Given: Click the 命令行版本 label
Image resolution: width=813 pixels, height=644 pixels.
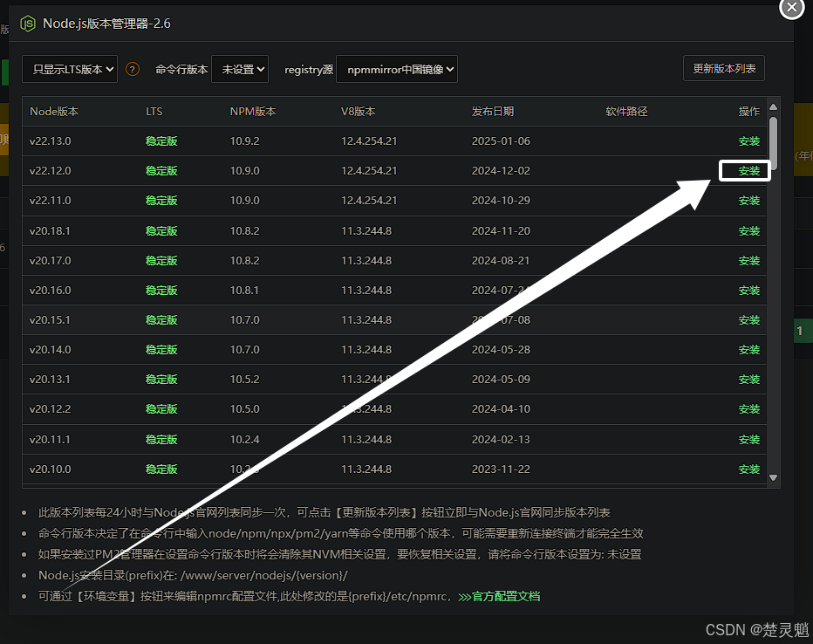Looking at the screenshot, I should 181,69.
